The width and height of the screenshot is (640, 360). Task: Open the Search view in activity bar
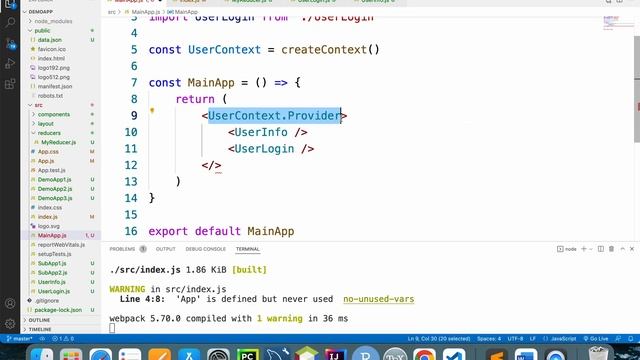click(x=10, y=22)
